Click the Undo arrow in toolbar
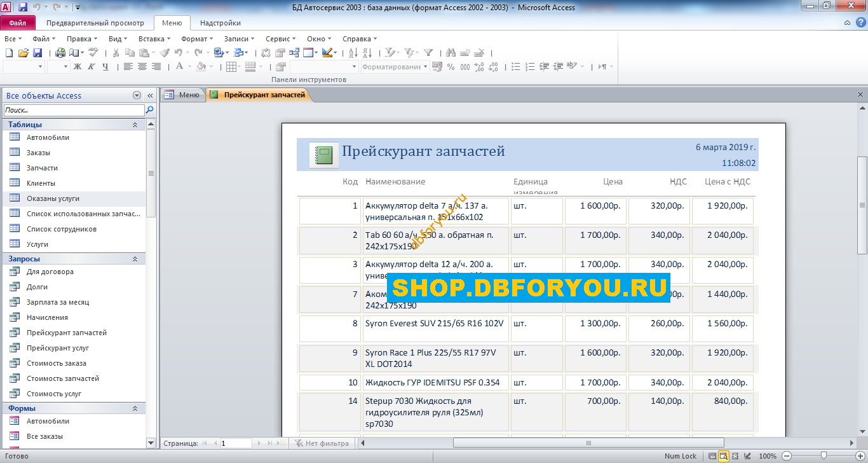This screenshot has width=868, height=463. pyautogui.click(x=179, y=53)
